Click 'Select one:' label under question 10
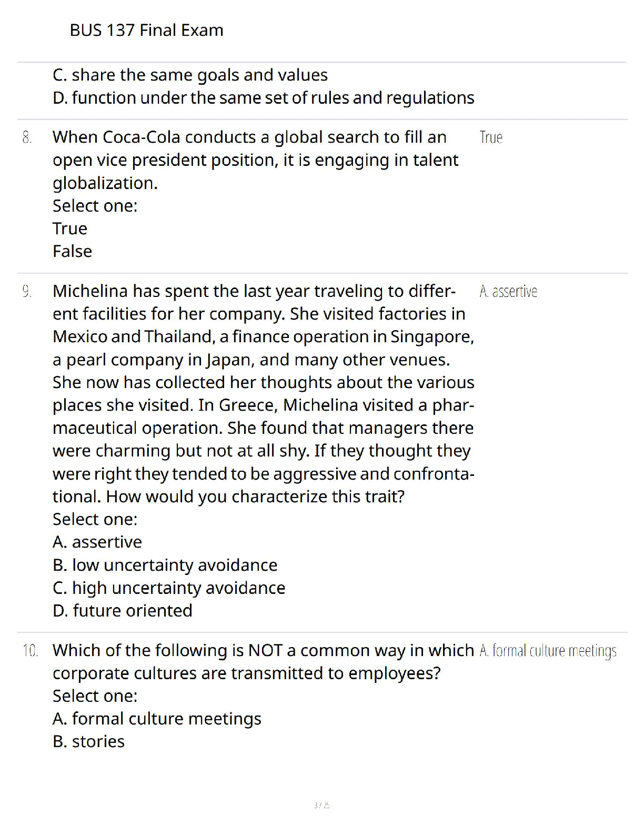The image size is (644, 834). [x=95, y=696]
